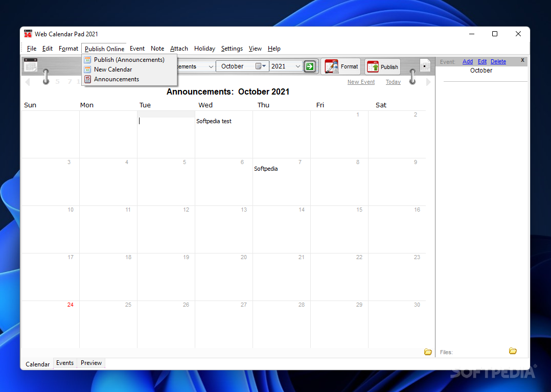This screenshot has width=551, height=392.
Task: Click the Web Calendar Pad app icon in title bar
Action: tap(28, 34)
